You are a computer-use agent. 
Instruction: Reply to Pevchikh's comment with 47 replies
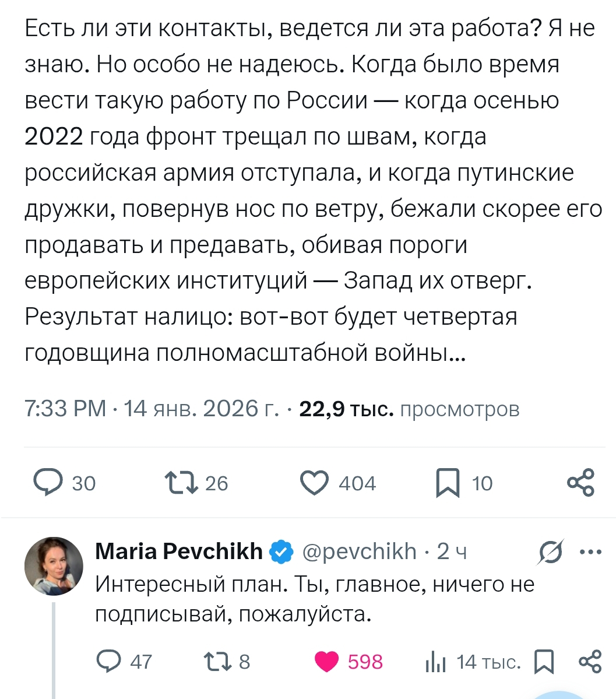[108, 662]
